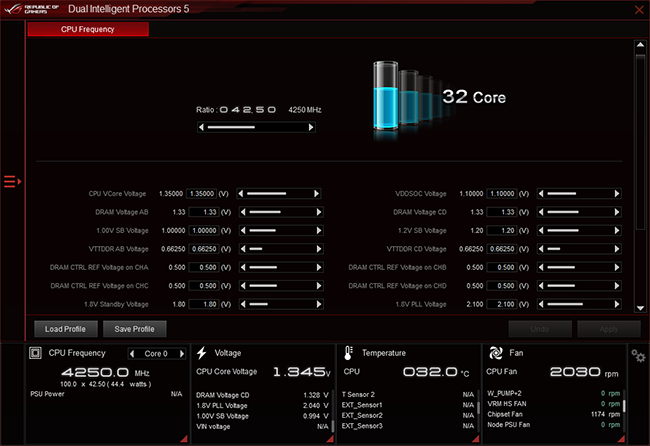
Task: Select the 32 Core cylinder graphic
Action: 408,97
